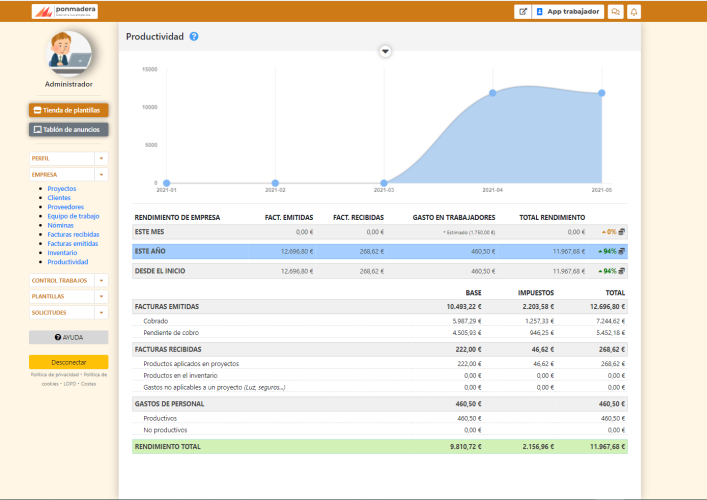This screenshot has height=500, width=707.
Task: Expand the PLANTILLAS menu section
Action: 101,297
